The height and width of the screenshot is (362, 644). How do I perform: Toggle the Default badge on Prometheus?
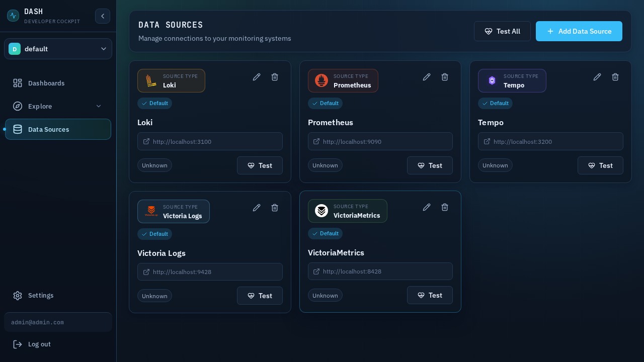325,103
